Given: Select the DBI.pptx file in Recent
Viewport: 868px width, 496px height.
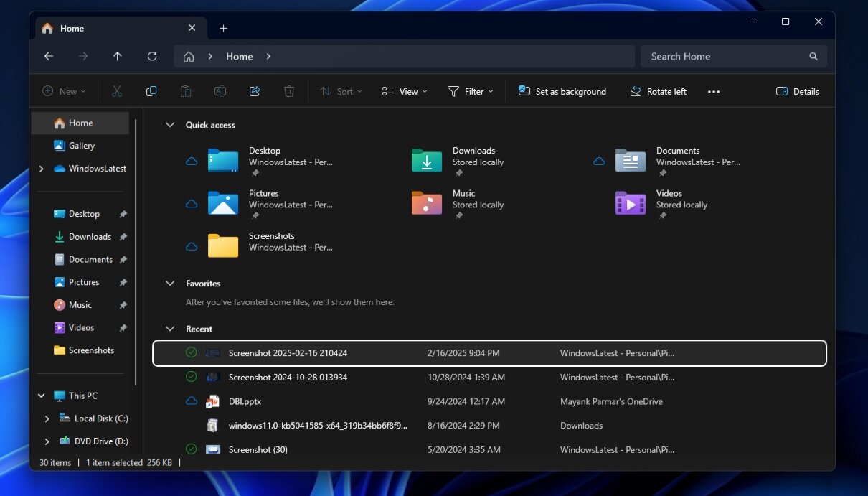Looking at the screenshot, I should (x=245, y=401).
